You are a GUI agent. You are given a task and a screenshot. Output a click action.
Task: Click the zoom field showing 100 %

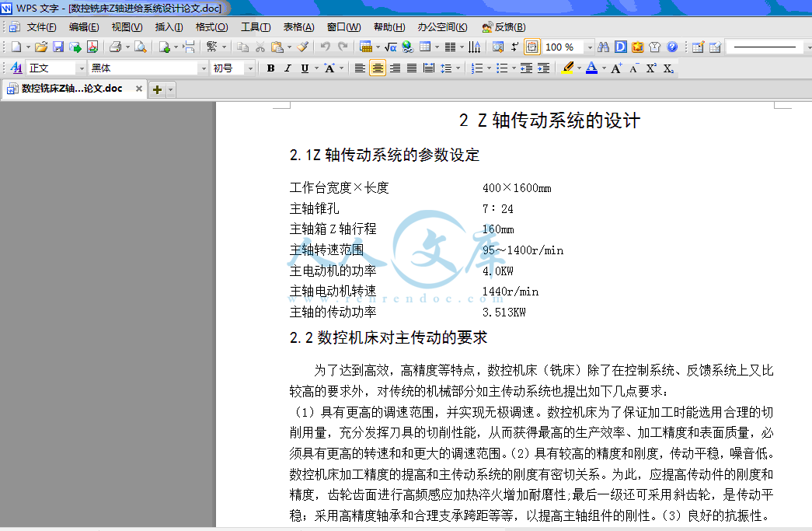point(563,47)
